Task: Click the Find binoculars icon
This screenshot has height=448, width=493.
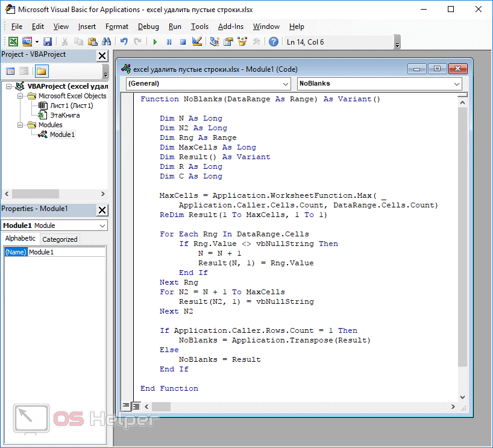Action: [x=106, y=42]
